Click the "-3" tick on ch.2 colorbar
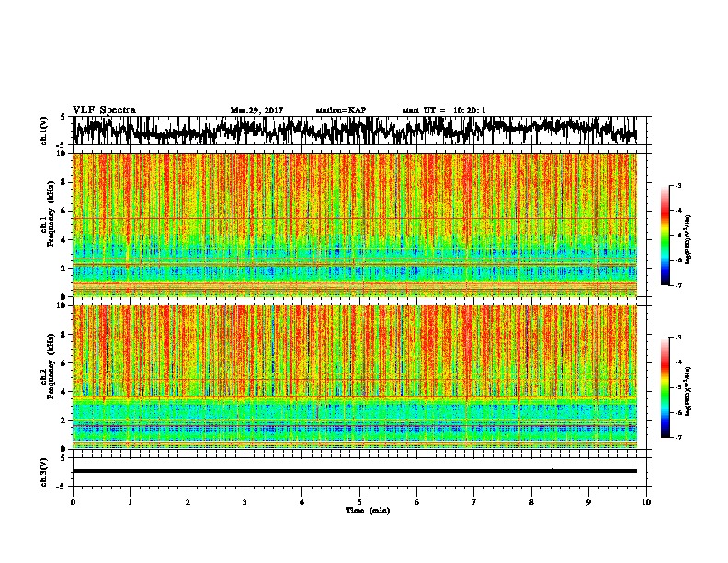The height and width of the screenshot is (563, 728). pyautogui.click(x=677, y=338)
